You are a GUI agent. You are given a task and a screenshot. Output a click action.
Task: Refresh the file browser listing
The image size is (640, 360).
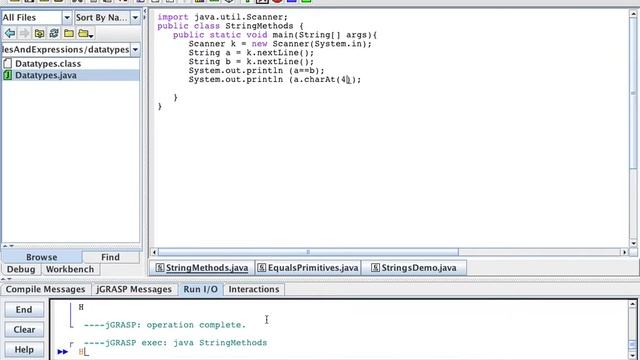point(54,33)
